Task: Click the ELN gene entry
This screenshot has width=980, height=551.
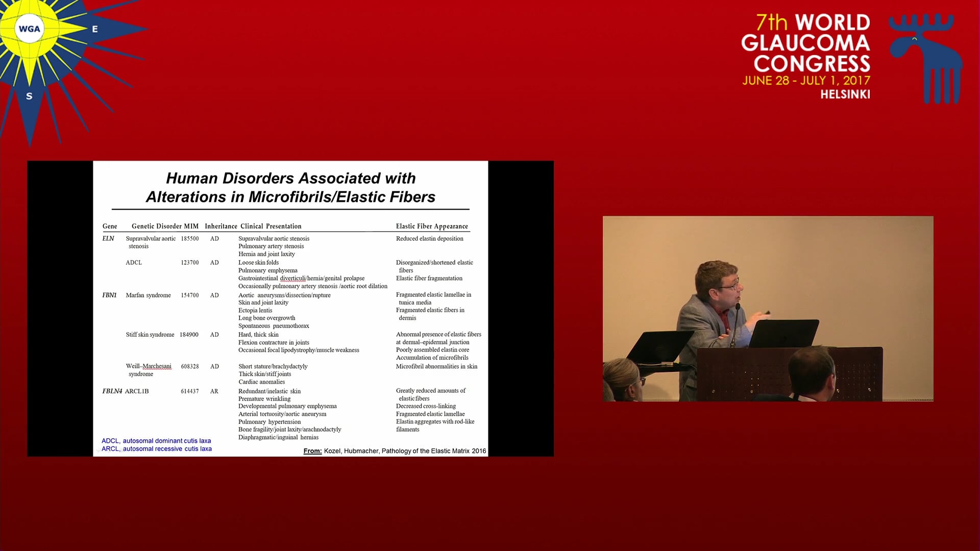Action: pyautogui.click(x=108, y=238)
